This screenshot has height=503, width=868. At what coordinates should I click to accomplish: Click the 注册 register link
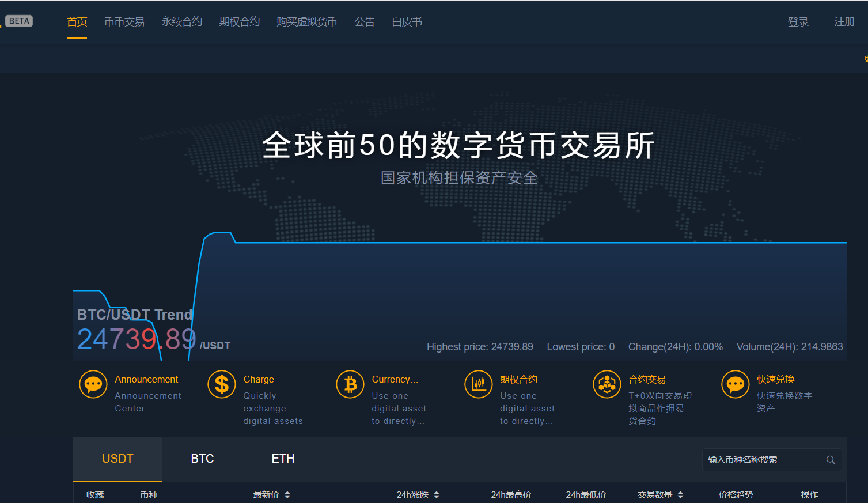(x=844, y=22)
